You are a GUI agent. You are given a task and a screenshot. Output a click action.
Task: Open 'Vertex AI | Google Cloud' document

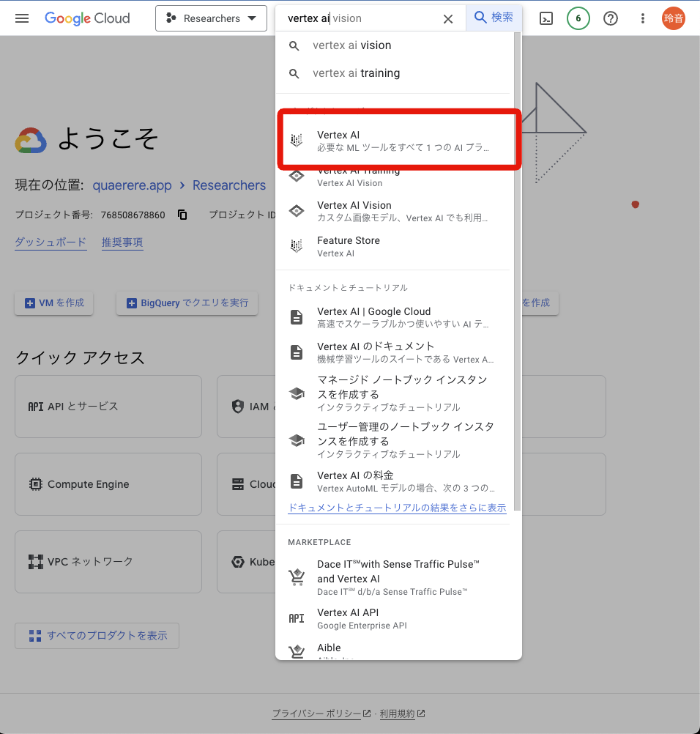click(395, 317)
